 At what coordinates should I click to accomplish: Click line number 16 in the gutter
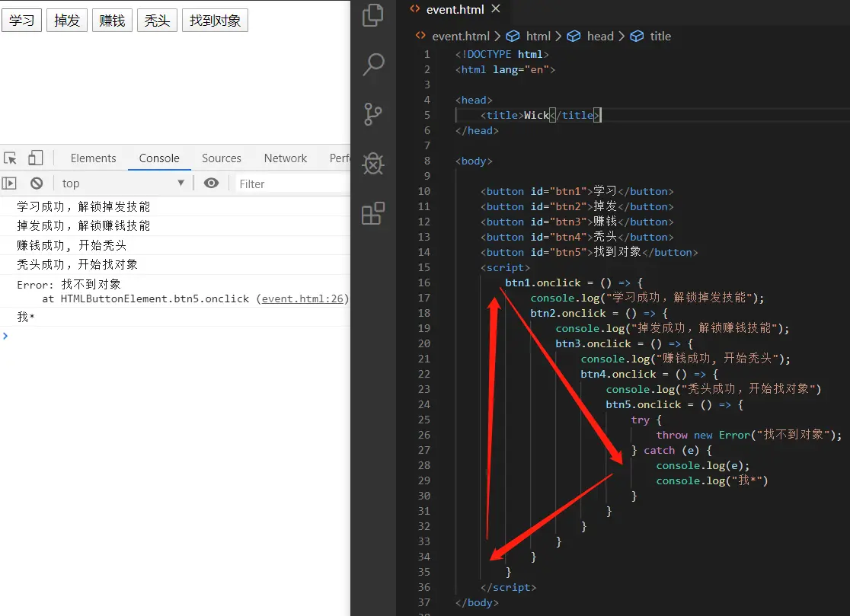[424, 282]
